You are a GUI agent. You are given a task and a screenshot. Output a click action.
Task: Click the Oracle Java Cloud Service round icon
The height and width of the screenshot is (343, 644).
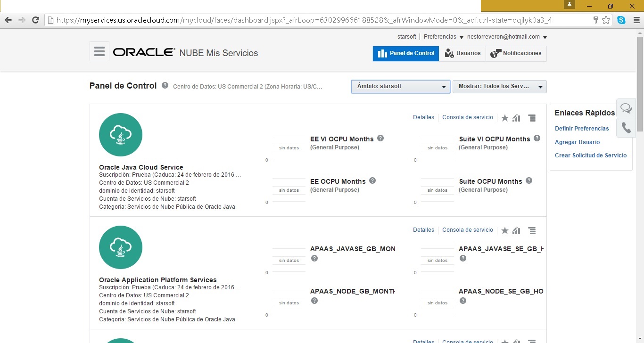pos(121,135)
